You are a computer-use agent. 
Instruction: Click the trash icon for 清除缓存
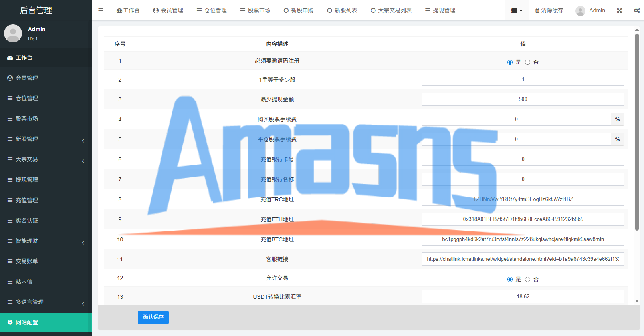537,10
